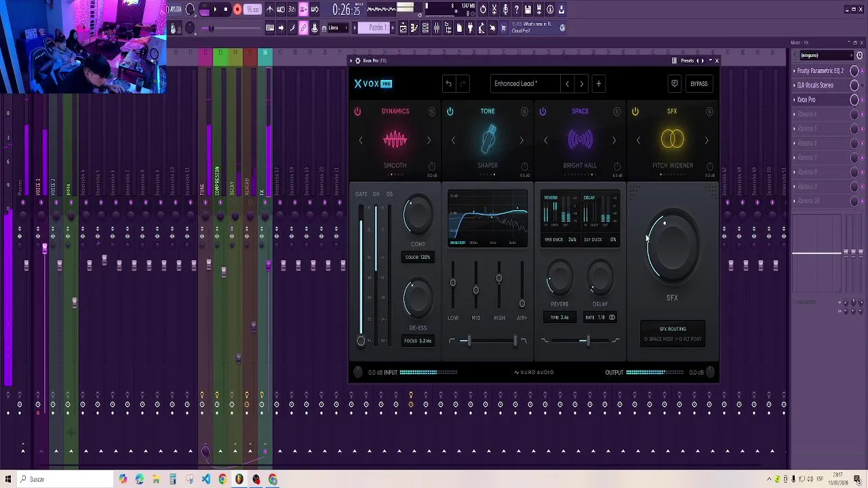Select next Dynamics mode after Smooth

pyautogui.click(x=429, y=140)
